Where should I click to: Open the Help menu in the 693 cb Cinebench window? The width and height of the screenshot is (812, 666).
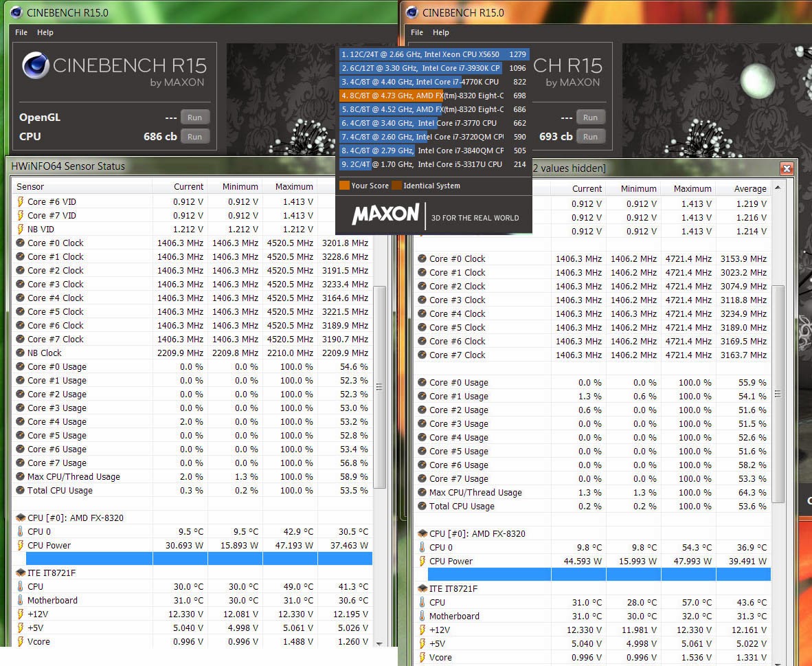tap(441, 32)
